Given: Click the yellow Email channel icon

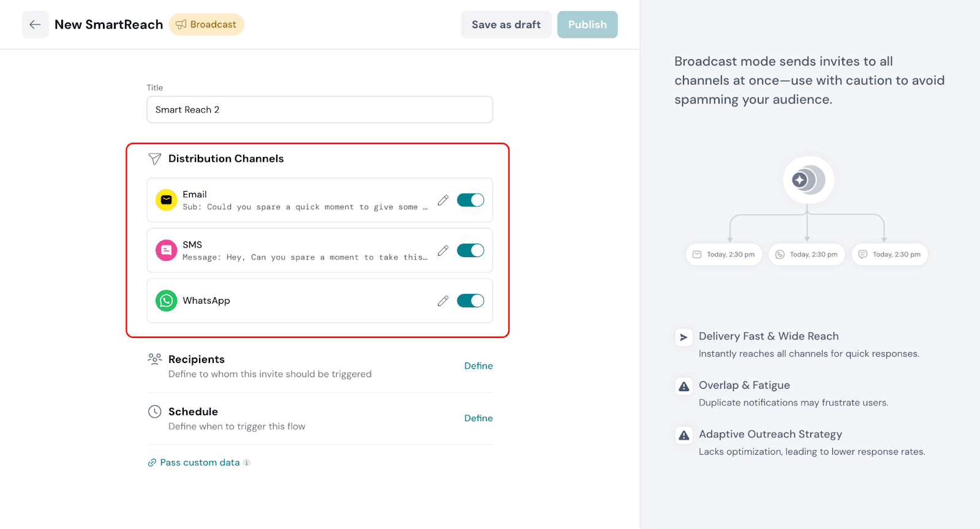Looking at the screenshot, I should coord(166,200).
